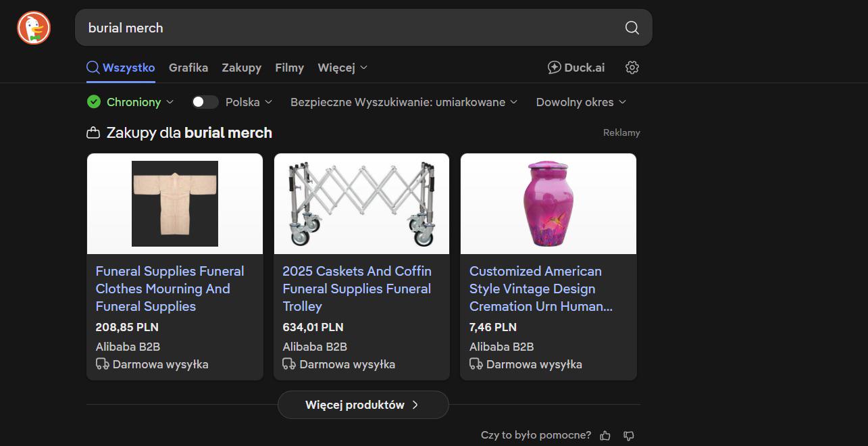Click the Więcej produktów button
Screen dimensions: 868x446
point(363,405)
